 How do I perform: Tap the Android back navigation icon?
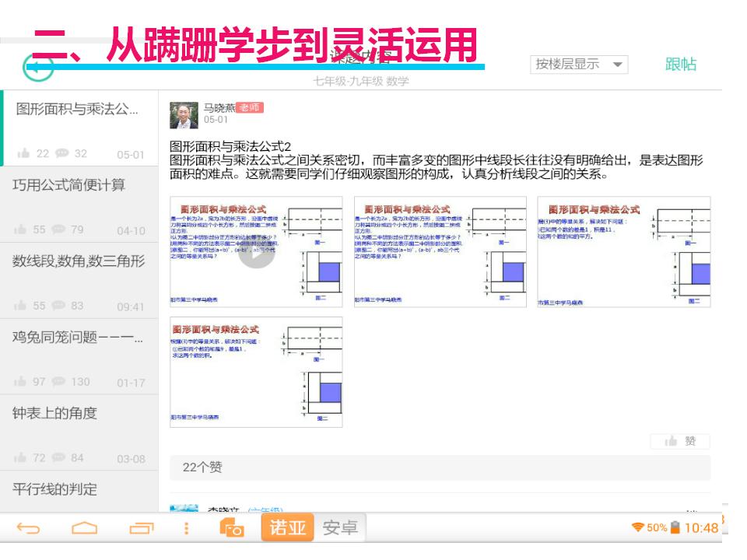tap(28, 529)
